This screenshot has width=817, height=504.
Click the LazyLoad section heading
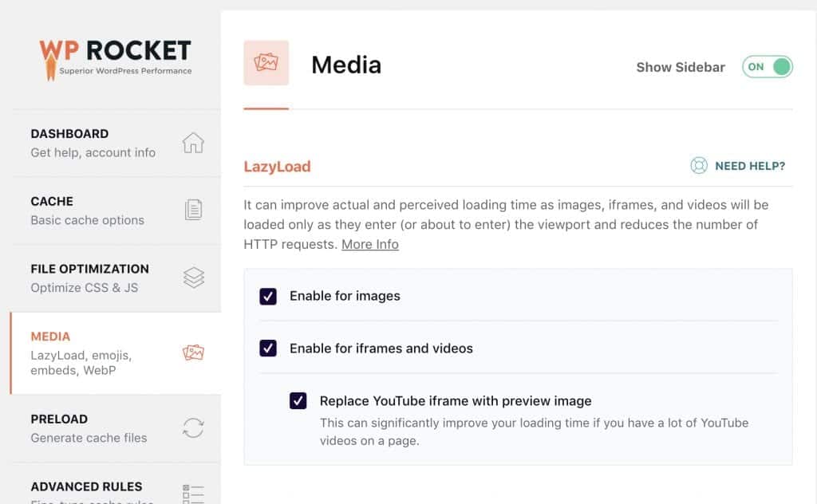277,167
